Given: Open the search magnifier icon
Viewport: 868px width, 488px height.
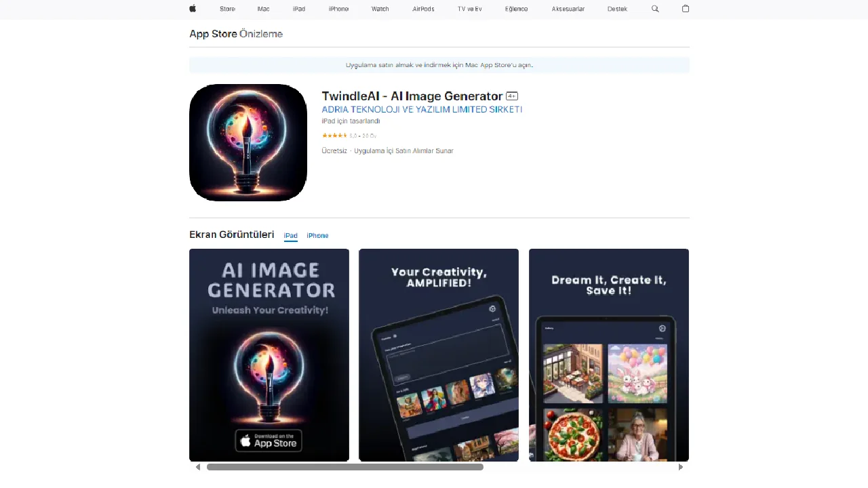Looking at the screenshot, I should [654, 9].
